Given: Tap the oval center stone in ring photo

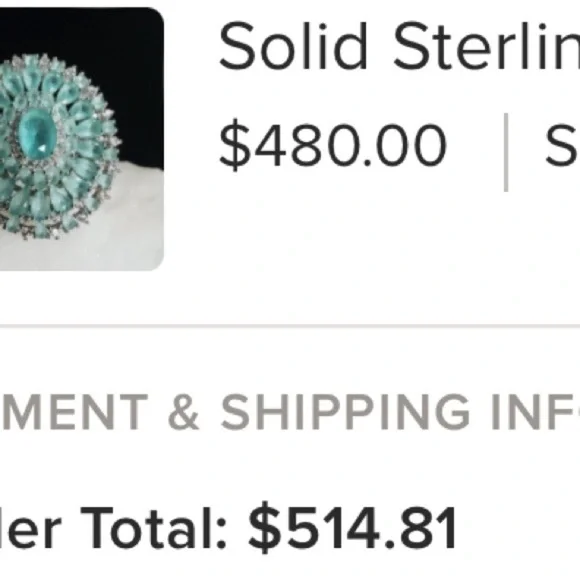Looking at the screenshot, I should (37, 133).
